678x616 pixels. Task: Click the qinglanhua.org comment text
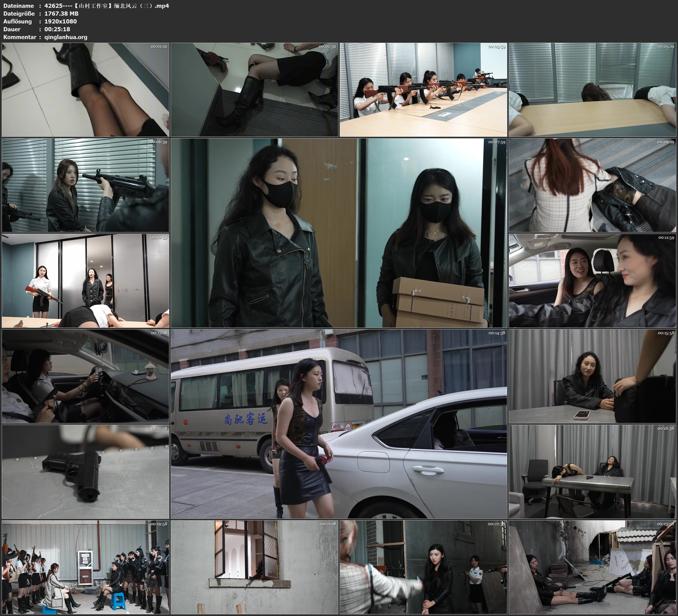[66, 37]
